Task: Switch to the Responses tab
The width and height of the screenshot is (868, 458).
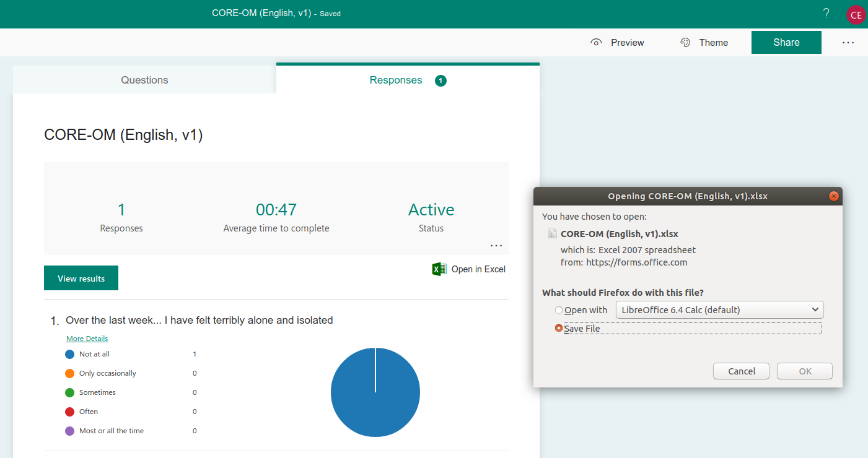Action: (x=395, y=79)
